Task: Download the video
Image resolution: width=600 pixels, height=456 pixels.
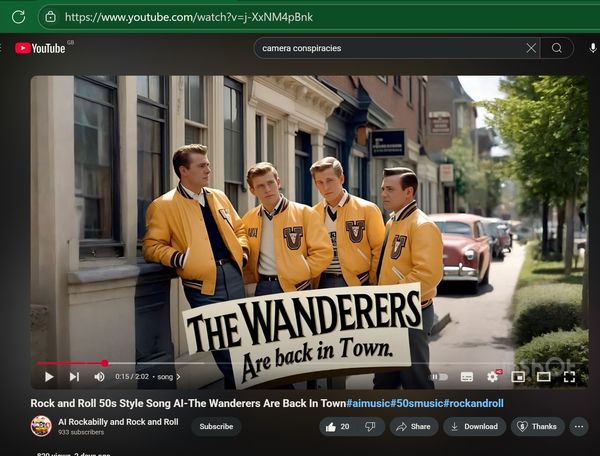Action: [474, 427]
